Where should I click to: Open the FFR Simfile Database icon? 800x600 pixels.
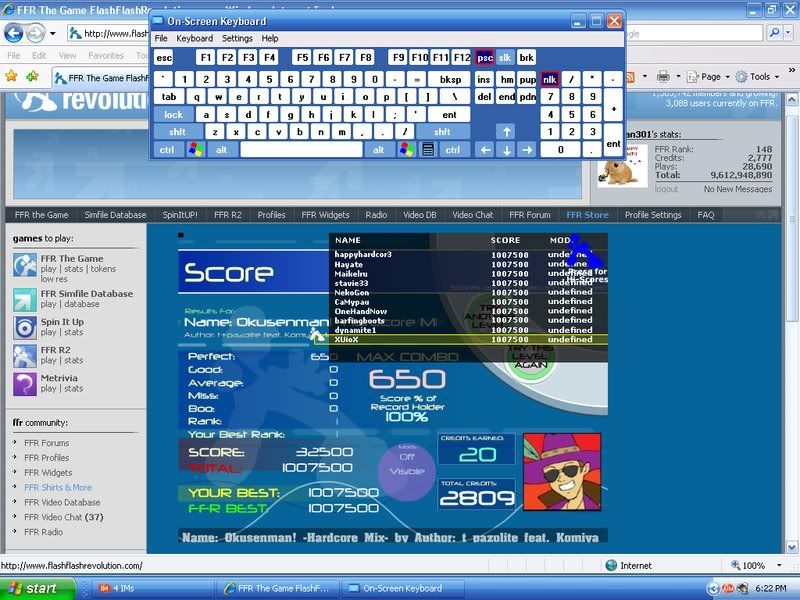(x=25, y=299)
